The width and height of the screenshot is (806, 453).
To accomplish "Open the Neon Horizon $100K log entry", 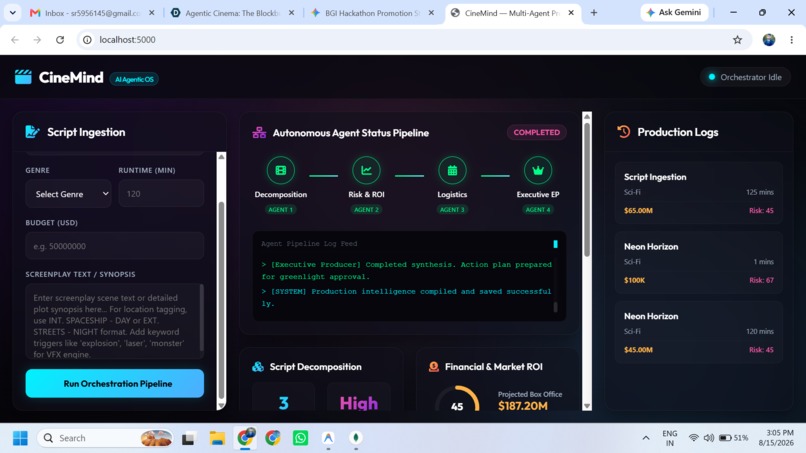I will click(699, 263).
